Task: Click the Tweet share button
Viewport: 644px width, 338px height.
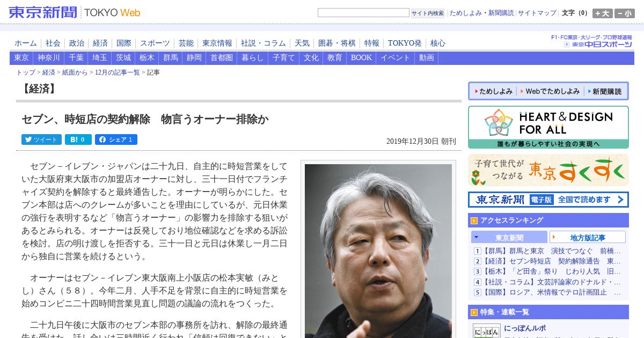Action: click(x=41, y=139)
